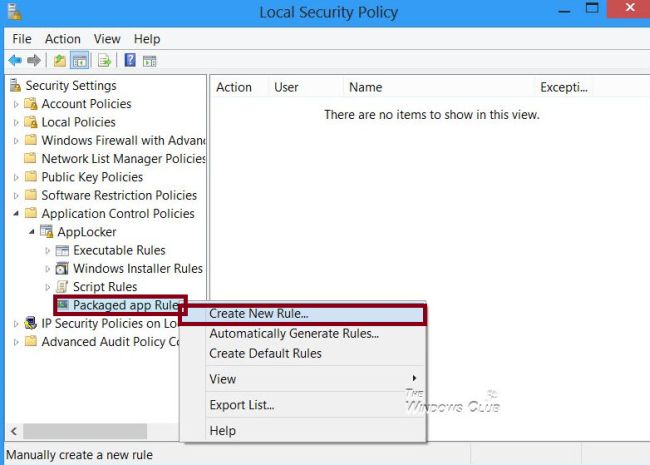This screenshot has height=465, width=650.
Task: Click the Up one level folder icon
Action: [60, 61]
